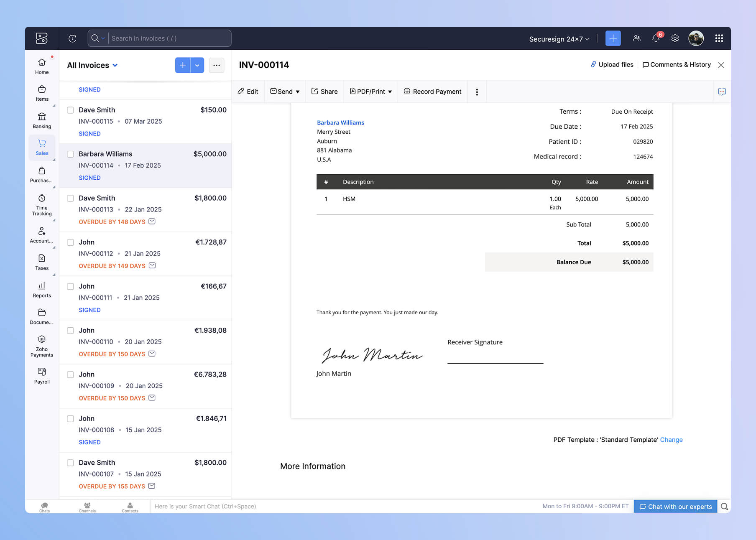Click mail icon on INV-000113 overdue row
Image resolution: width=756 pixels, height=540 pixels.
coord(152,222)
